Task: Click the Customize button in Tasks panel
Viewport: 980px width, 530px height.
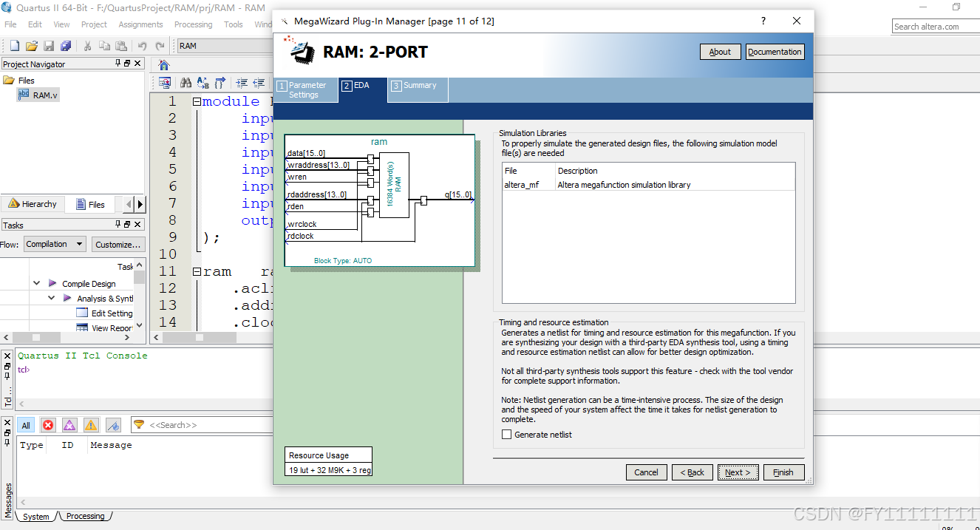Action: [x=118, y=244]
